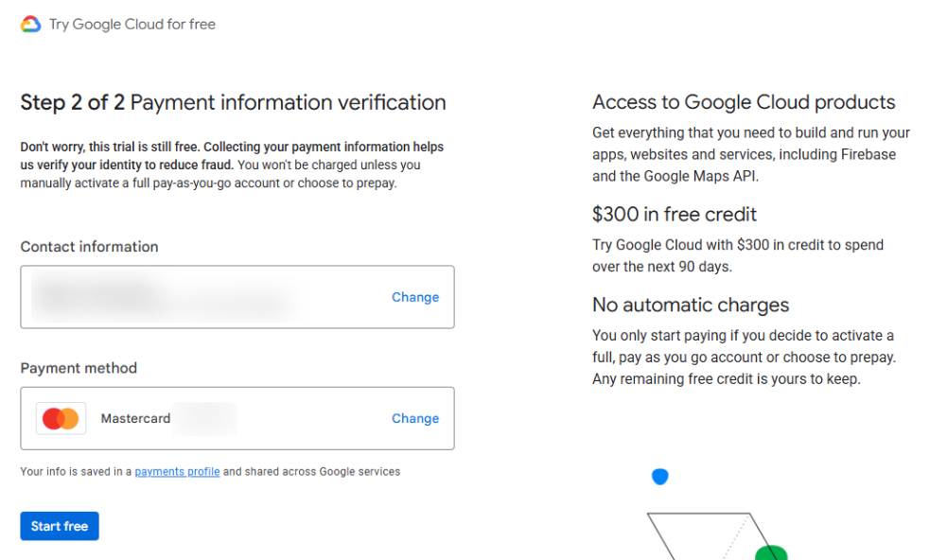This screenshot has height=560, width=947.
Task: Click the Google Cloud logo icon
Action: point(30,25)
